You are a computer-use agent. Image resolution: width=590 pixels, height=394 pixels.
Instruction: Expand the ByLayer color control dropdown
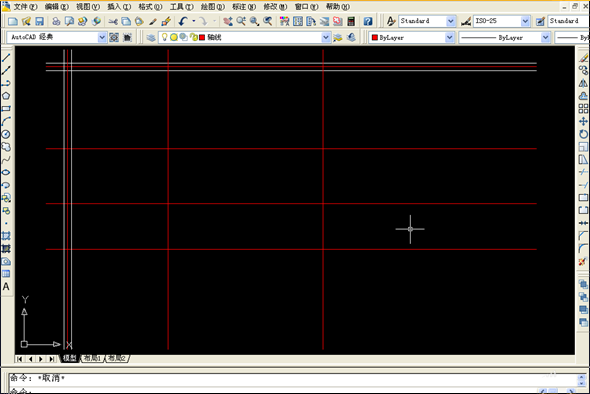click(x=449, y=37)
